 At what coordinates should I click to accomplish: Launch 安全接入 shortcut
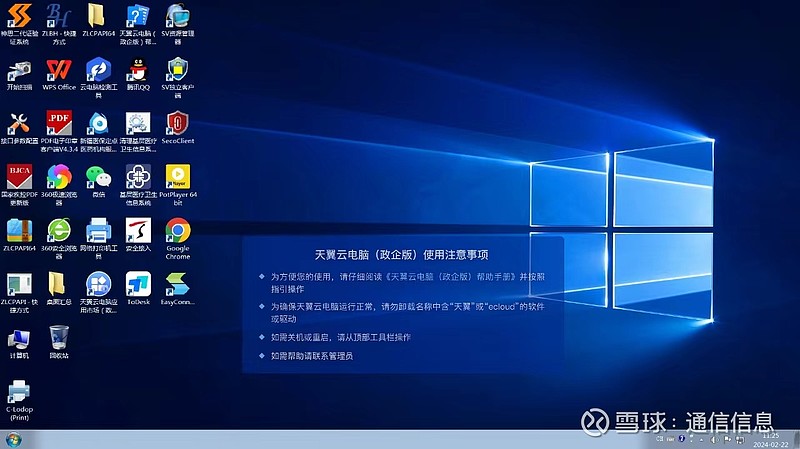click(138, 235)
